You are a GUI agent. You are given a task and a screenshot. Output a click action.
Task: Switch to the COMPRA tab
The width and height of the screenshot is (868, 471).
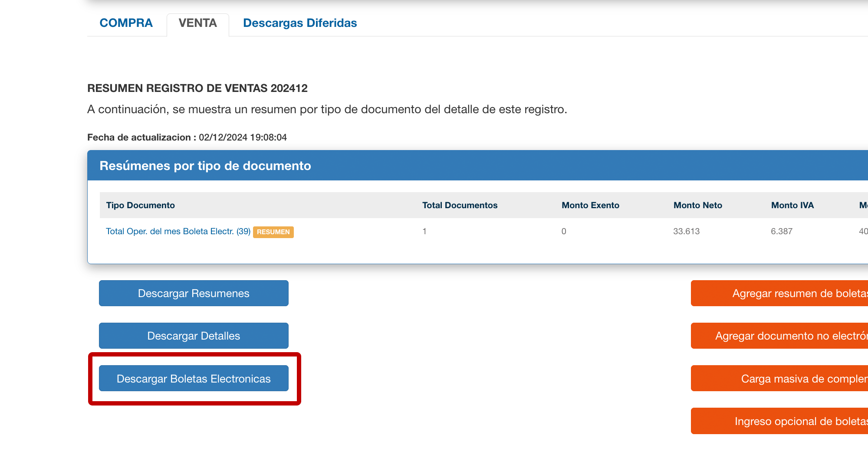coord(126,23)
